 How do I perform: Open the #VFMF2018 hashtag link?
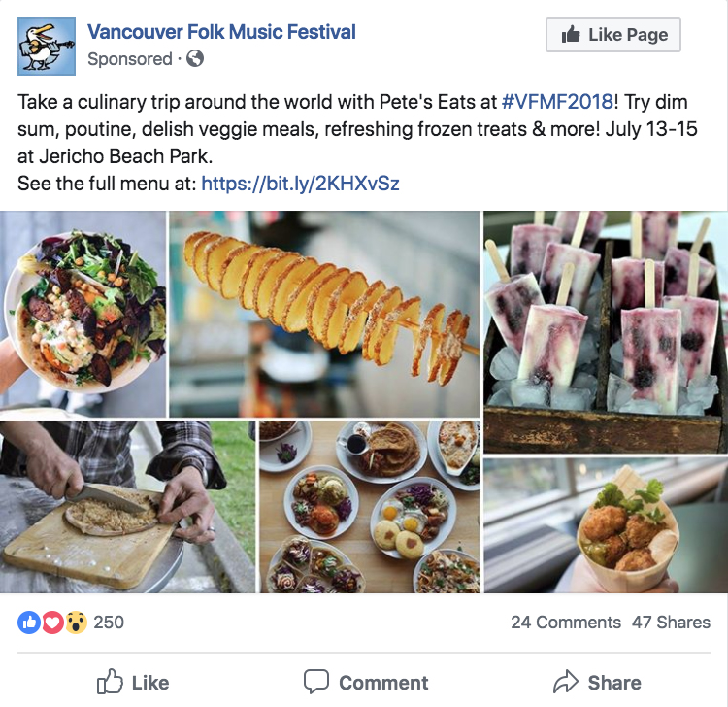557,101
